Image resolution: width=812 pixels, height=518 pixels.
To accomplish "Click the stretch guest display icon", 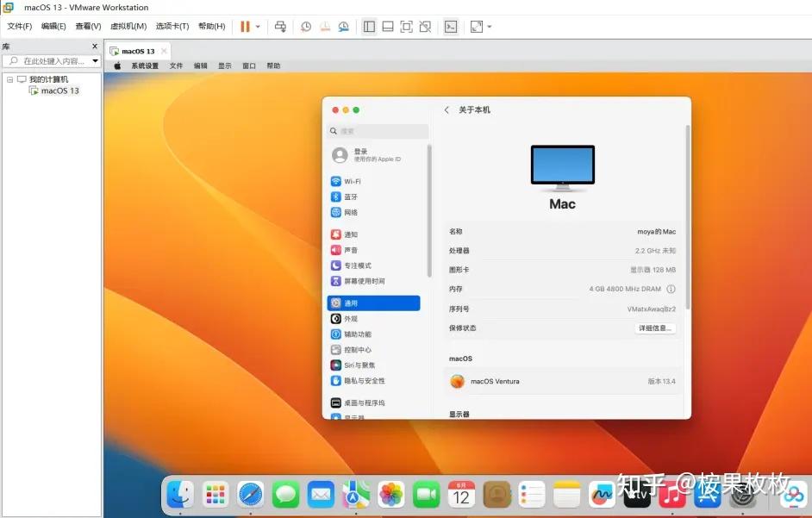I will tap(477, 27).
